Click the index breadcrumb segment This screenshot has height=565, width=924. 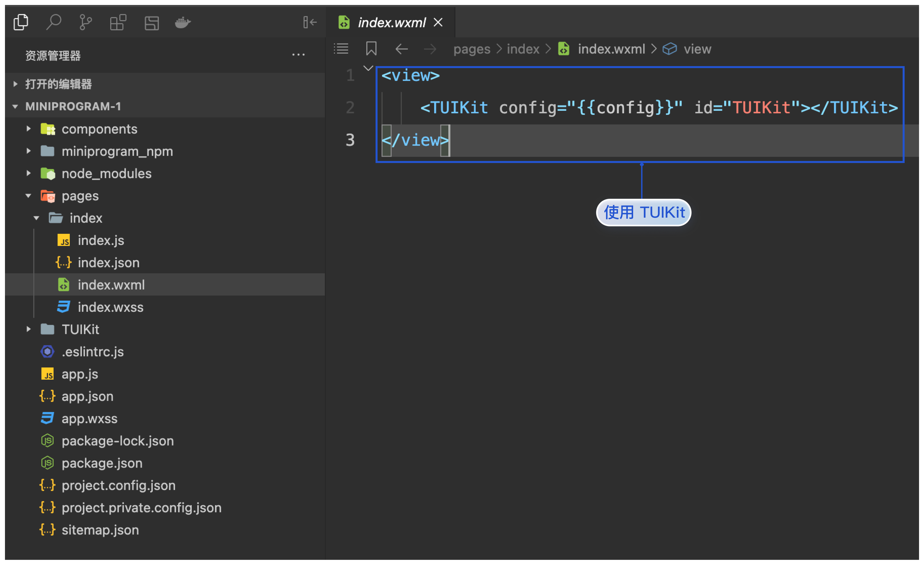click(x=523, y=49)
